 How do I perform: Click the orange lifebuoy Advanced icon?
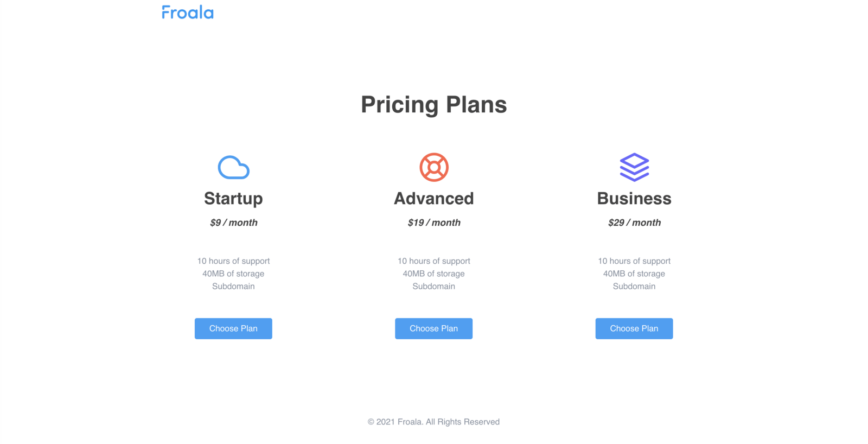(434, 167)
